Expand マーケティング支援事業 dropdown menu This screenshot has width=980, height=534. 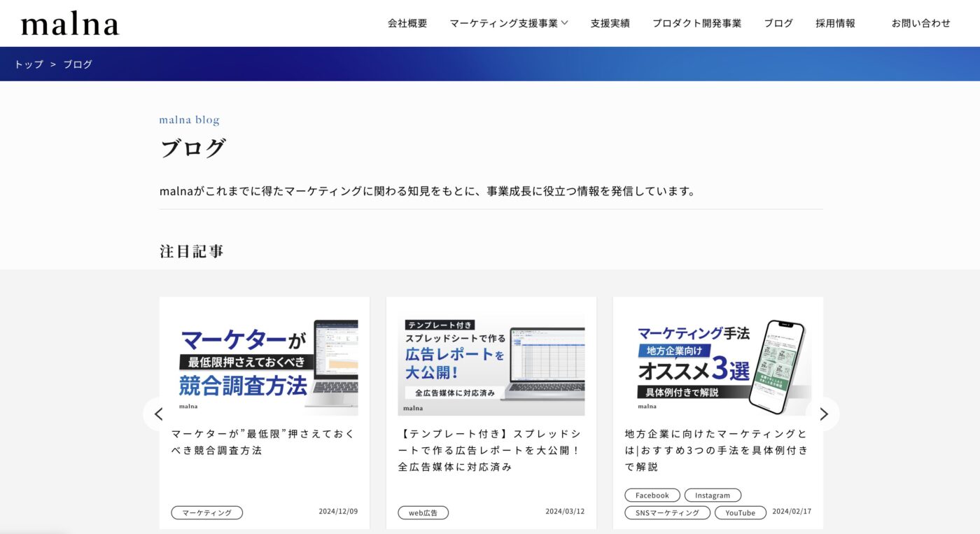509,23
